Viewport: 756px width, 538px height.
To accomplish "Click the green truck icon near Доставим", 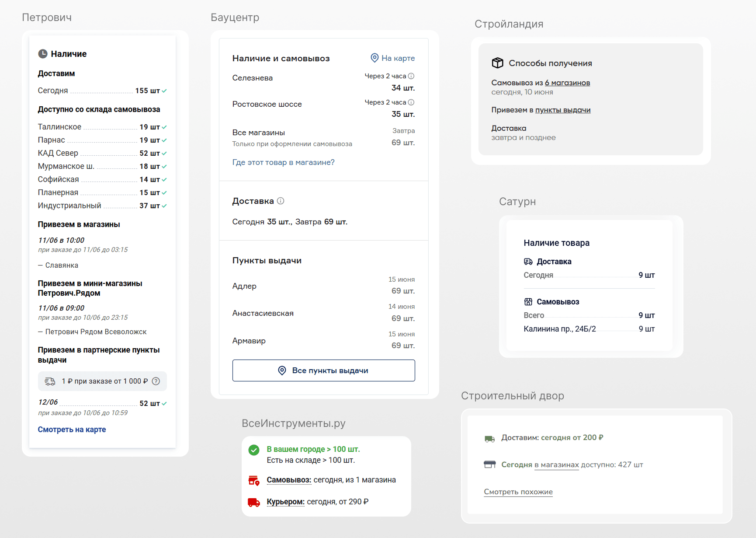I will pyautogui.click(x=490, y=439).
